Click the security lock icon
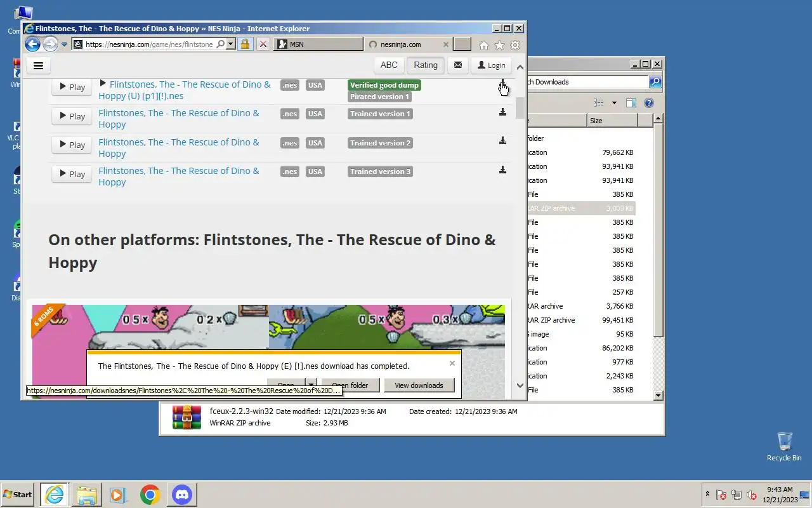812x508 pixels. (245, 44)
